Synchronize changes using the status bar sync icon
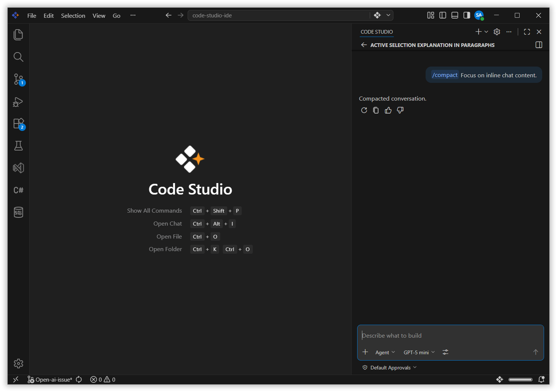 click(x=79, y=379)
